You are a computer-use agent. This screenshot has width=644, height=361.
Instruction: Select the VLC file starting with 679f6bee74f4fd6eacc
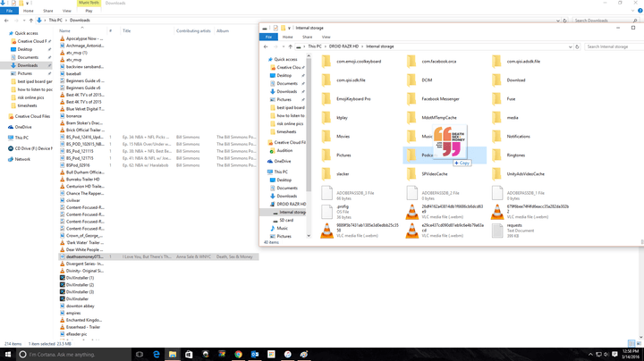point(530,212)
